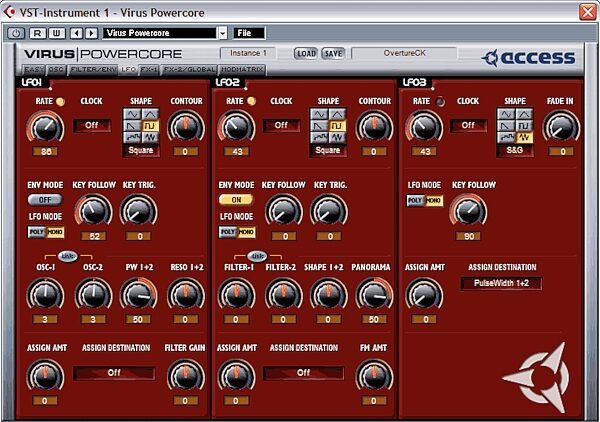Set LFO1 mode to POLY

tap(37, 232)
